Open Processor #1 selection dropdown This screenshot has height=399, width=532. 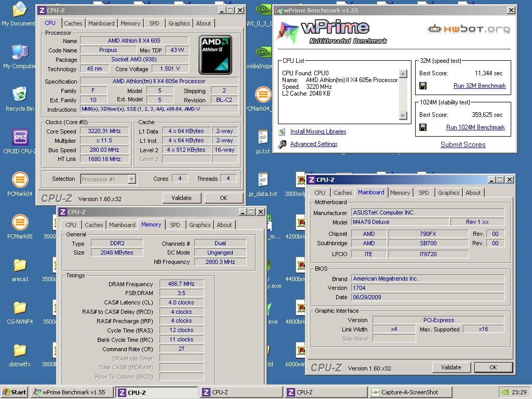[x=132, y=179]
